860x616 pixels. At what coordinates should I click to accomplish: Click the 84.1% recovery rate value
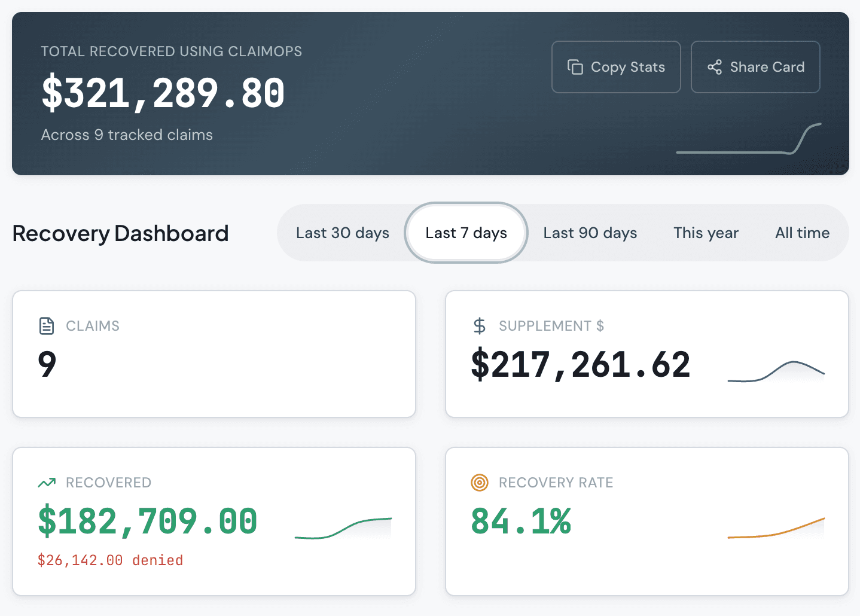coord(521,521)
